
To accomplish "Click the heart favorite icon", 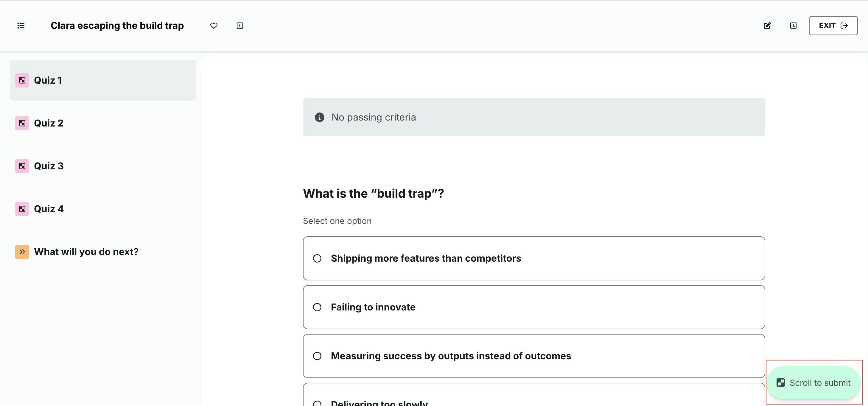I will click(x=214, y=26).
